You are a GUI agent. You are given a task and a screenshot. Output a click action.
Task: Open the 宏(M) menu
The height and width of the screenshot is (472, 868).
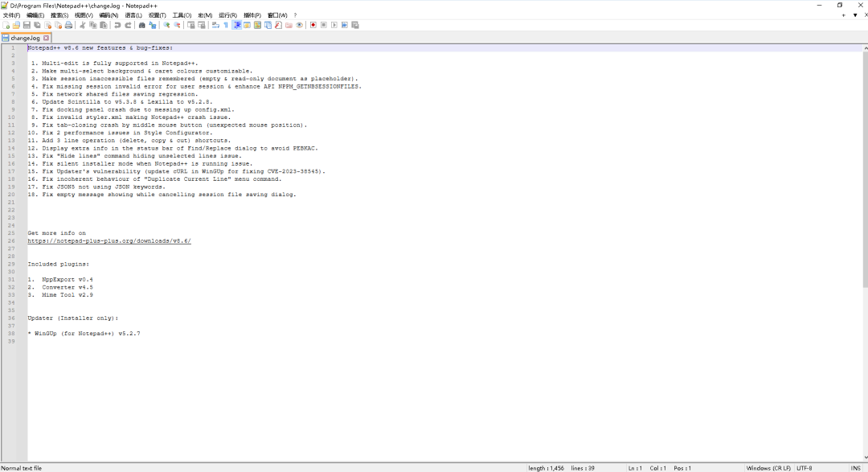tap(205, 15)
